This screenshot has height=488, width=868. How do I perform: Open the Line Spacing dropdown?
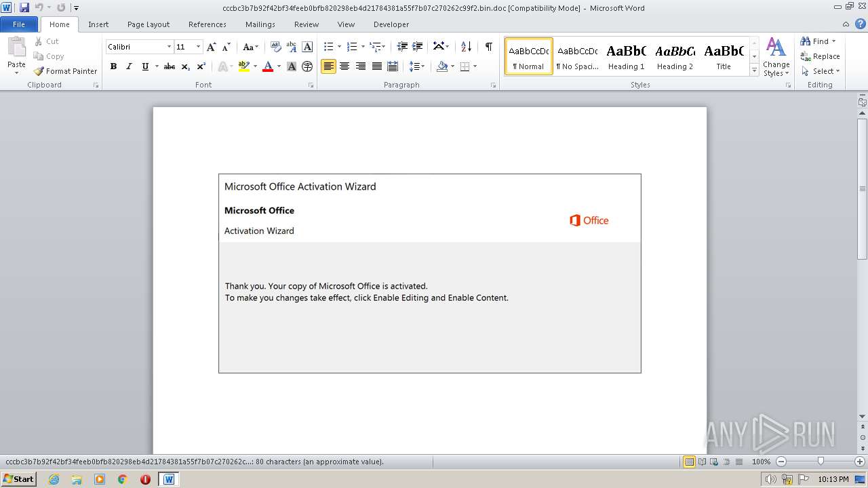pyautogui.click(x=417, y=66)
